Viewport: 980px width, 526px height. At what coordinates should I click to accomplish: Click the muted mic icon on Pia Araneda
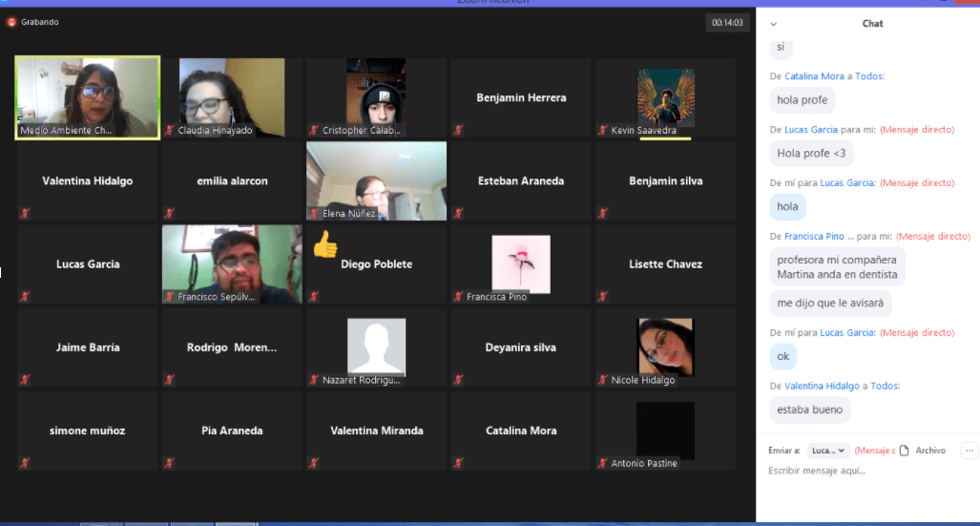[169, 463]
